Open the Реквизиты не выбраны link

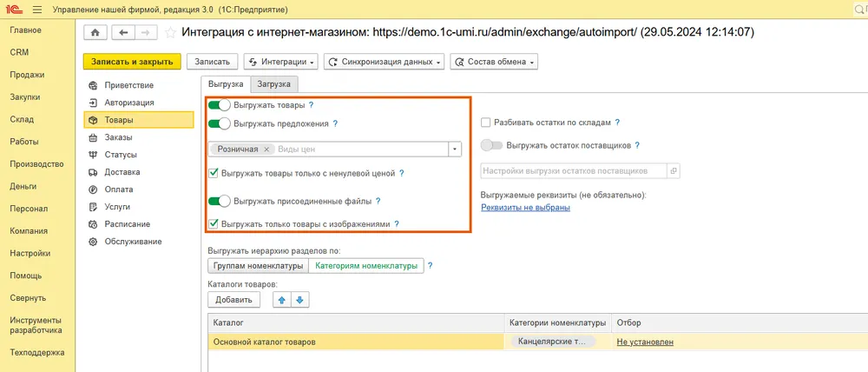pyautogui.click(x=525, y=208)
